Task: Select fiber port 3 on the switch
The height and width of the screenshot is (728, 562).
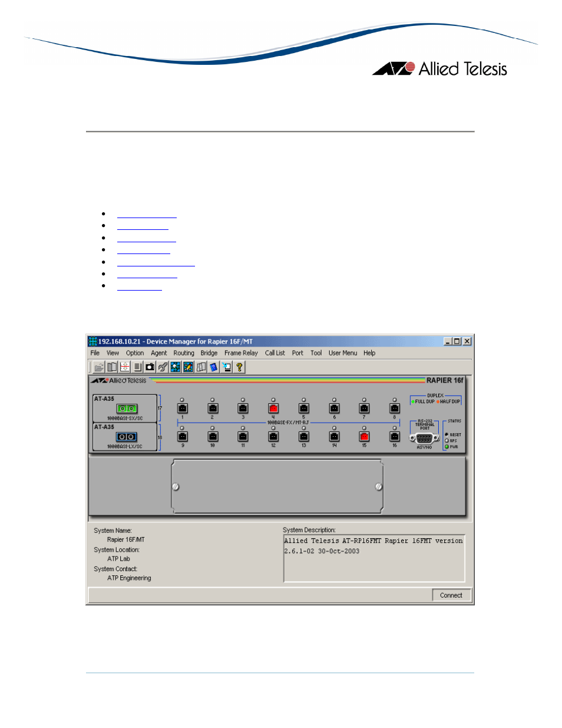Action: [x=243, y=408]
